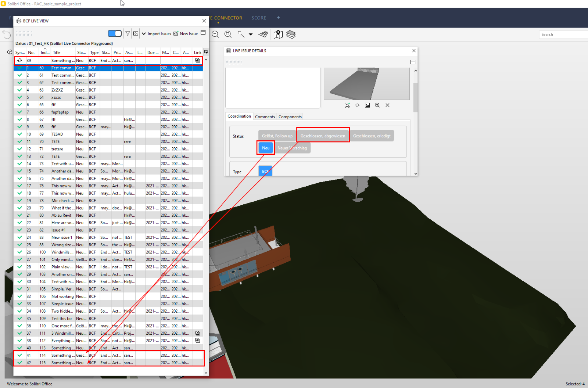The width and height of the screenshot is (588, 388).
Task: Switch to the Comments tab
Action: 265,117
